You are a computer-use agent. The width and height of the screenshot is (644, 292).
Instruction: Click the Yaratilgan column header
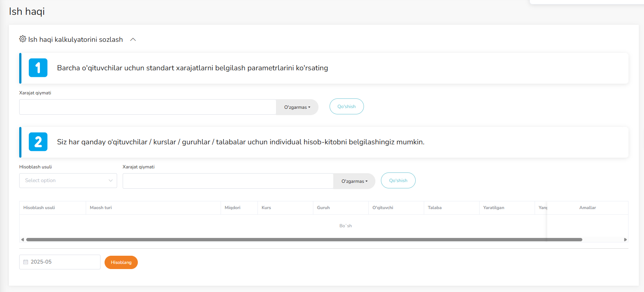click(x=494, y=208)
